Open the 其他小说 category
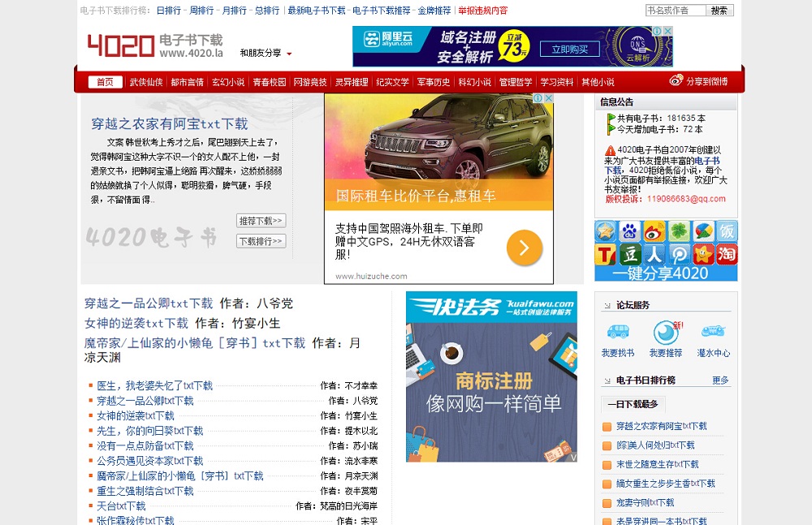 click(x=598, y=82)
